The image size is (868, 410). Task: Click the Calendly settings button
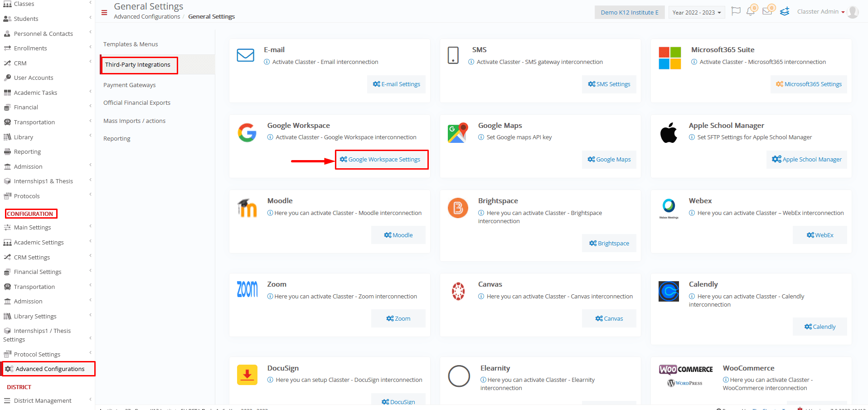tap(820, 327)
